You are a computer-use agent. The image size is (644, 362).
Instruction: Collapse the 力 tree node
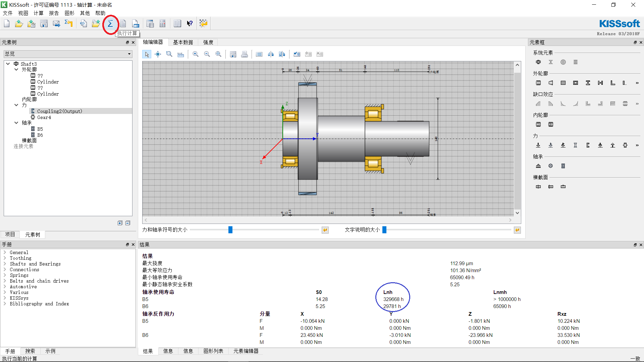click(16, 105)
